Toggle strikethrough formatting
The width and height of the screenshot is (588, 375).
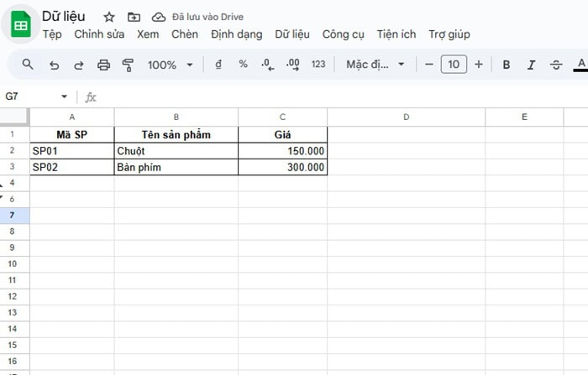point(556,65)
